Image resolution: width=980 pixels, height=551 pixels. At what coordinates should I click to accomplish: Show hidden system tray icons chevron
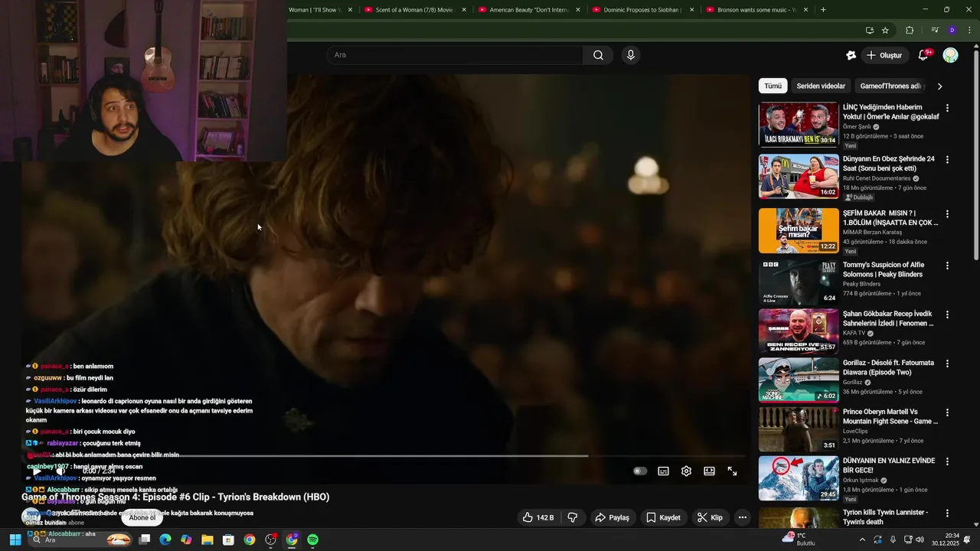862,540
